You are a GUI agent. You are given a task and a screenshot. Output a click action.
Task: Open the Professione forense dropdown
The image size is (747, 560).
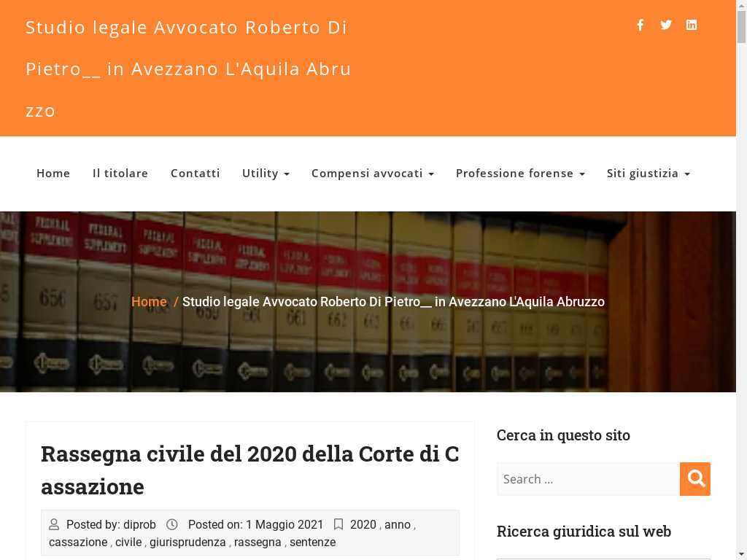coord(520,174)
